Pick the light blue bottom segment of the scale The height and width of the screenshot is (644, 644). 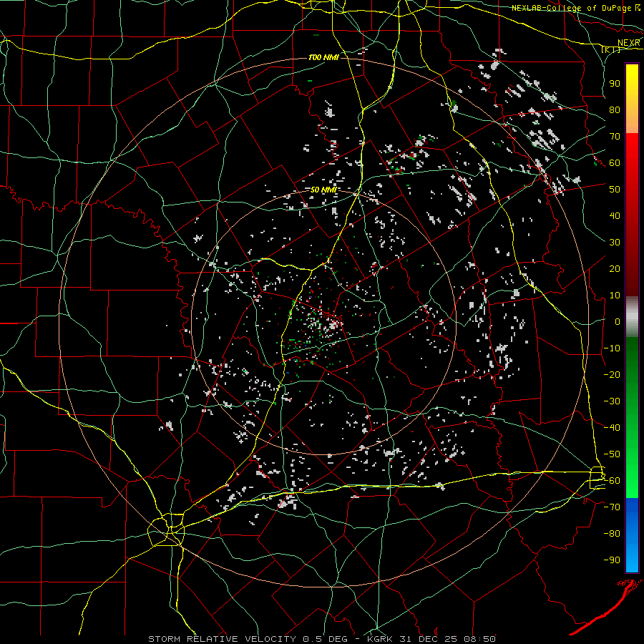click(x=632, y=557)
